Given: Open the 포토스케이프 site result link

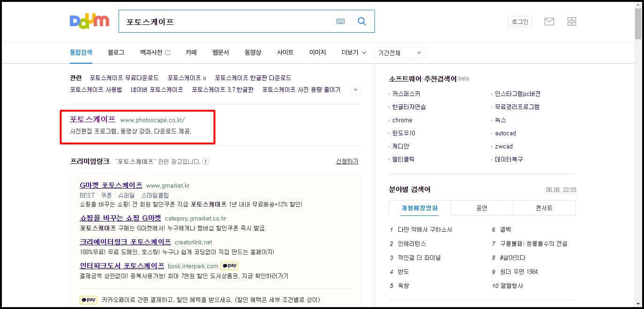Looking at the screenshot, I should tap(93, 119).
